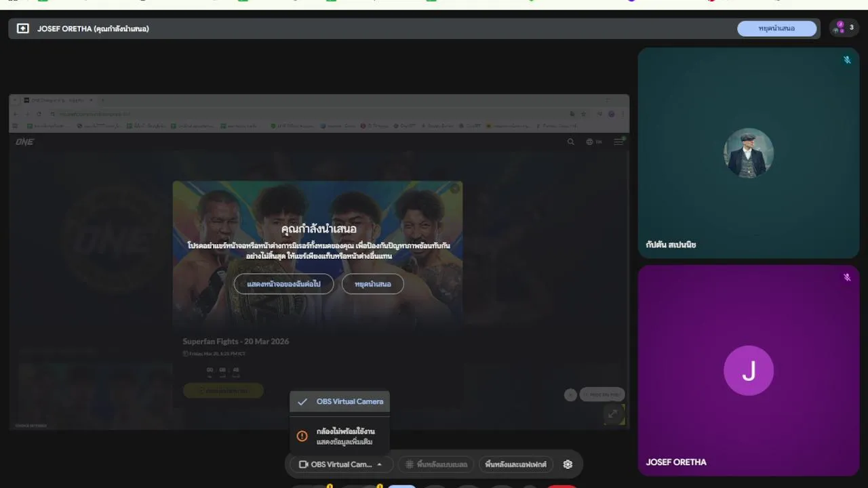
Task: Collapse the OBS Virtual Cam... camera dropdown
Action: pos(340,464)
